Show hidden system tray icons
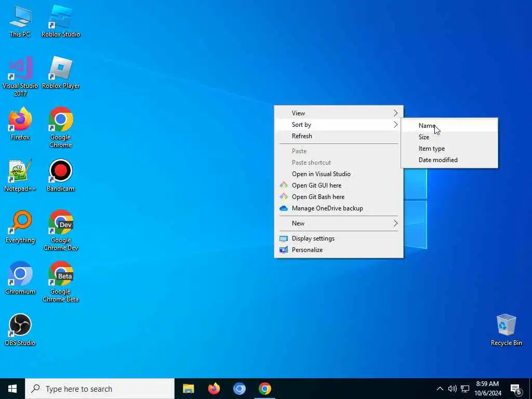Image resolution: width=532 pixels, height=399 pixels. coord(440,389)
